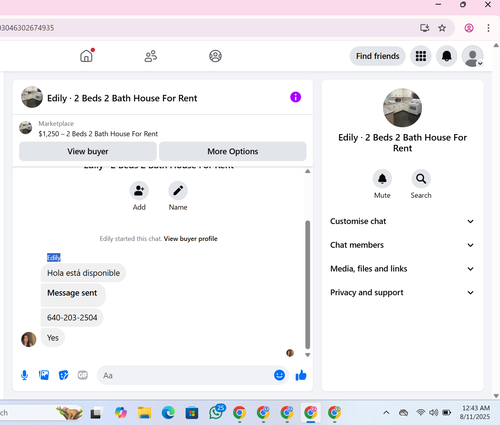500x425 pixels.
Task: Click the Name pencil edit icon
Action: click(x=178, y=191)
